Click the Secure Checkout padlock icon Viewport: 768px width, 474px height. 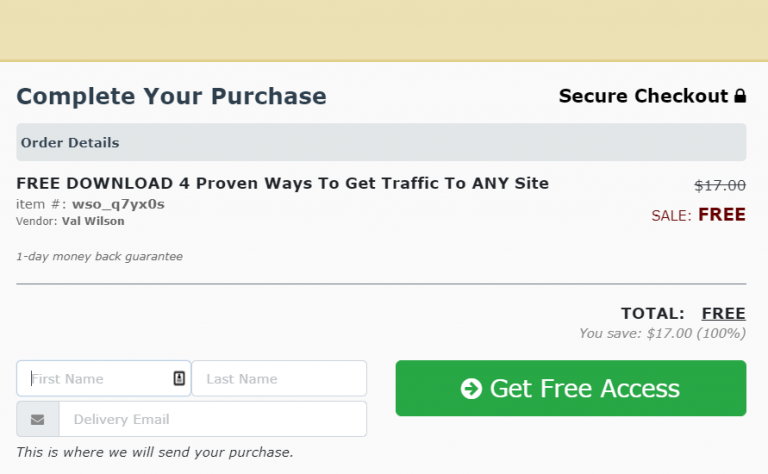pyautogui.click(x=740, y=97)
